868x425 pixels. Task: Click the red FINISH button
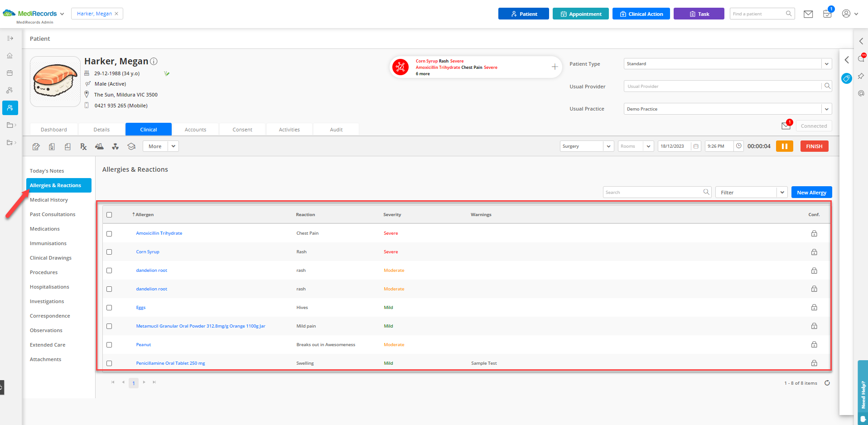pos(814,146)
